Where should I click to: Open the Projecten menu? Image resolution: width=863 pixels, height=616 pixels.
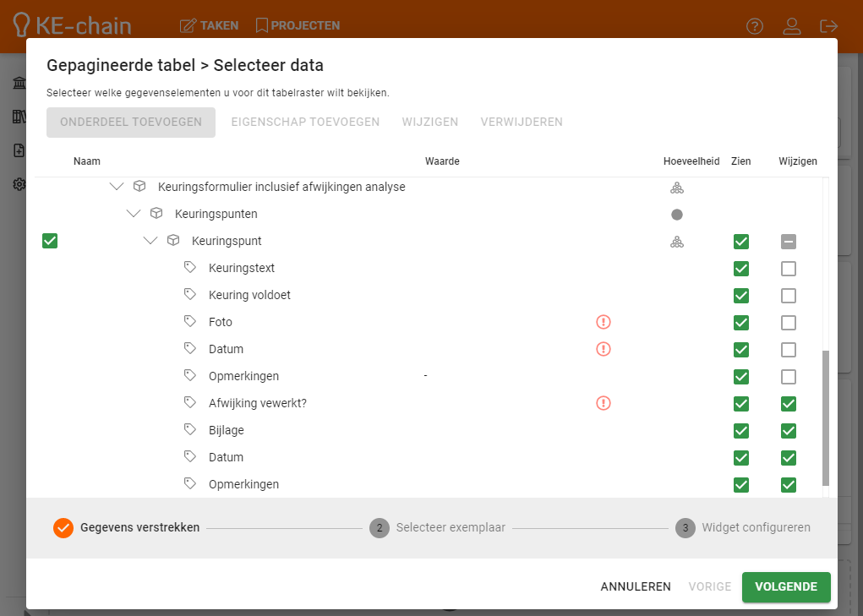[298, 25]
